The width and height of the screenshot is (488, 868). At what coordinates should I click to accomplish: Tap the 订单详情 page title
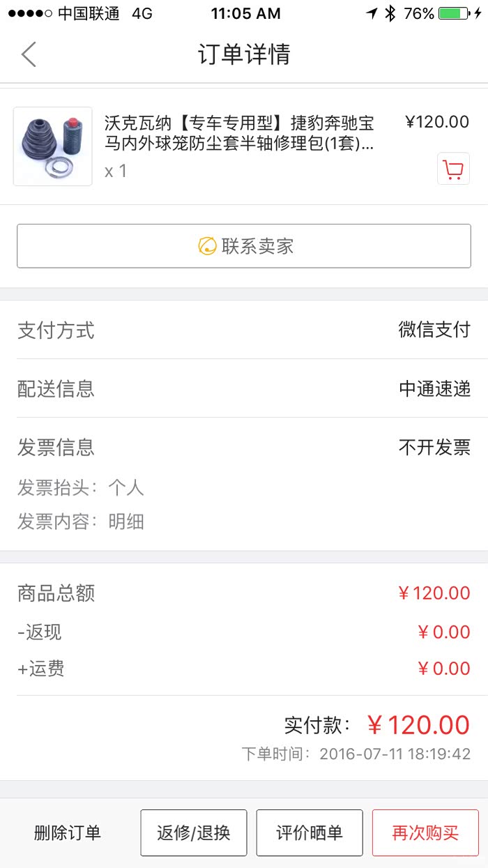(244, 54)
